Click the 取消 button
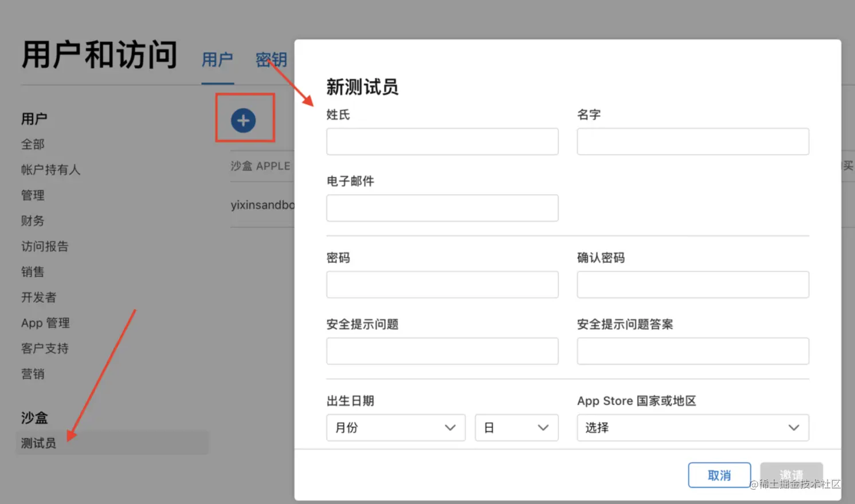Image resolution: width=855 pixels, height=504 pixels. (x=719, y=475)
